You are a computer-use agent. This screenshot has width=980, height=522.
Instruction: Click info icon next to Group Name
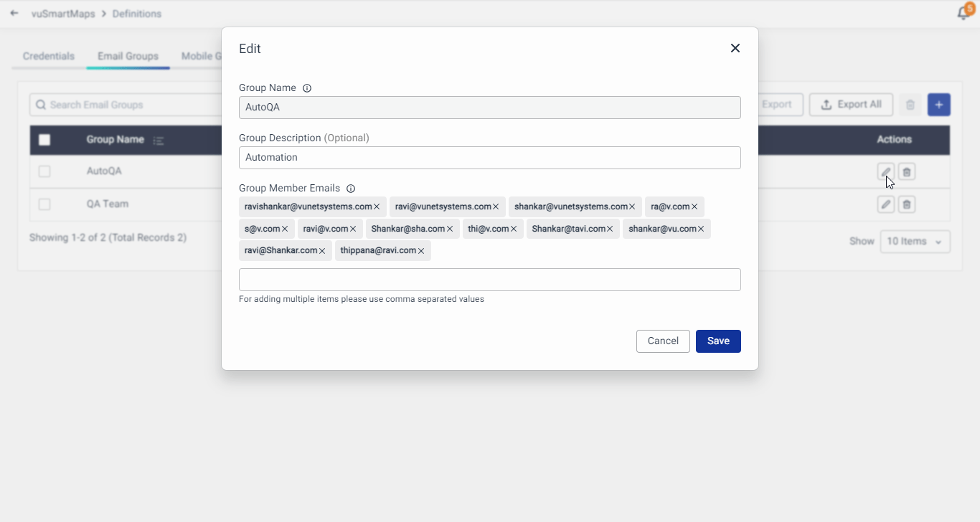(x=307, y=88)
